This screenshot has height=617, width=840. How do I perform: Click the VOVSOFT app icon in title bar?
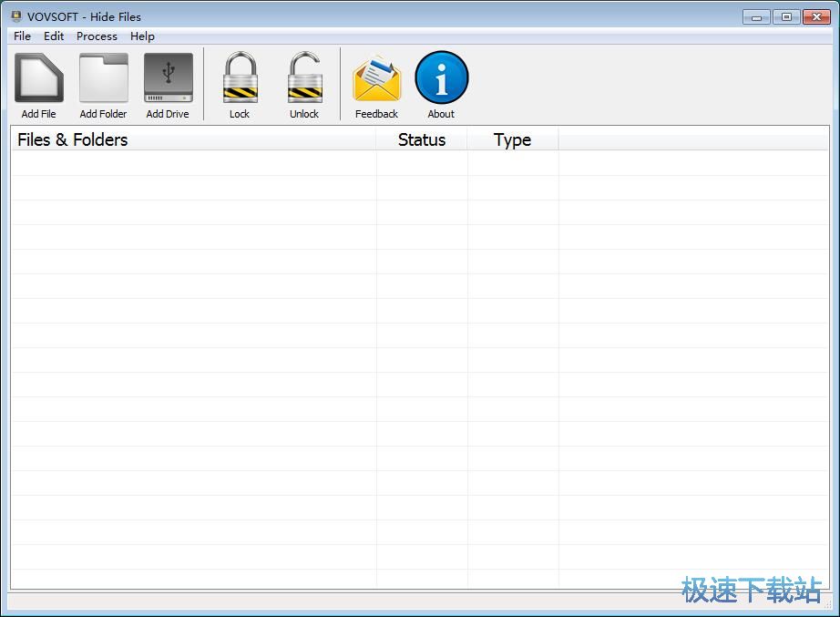coord(15,16)
